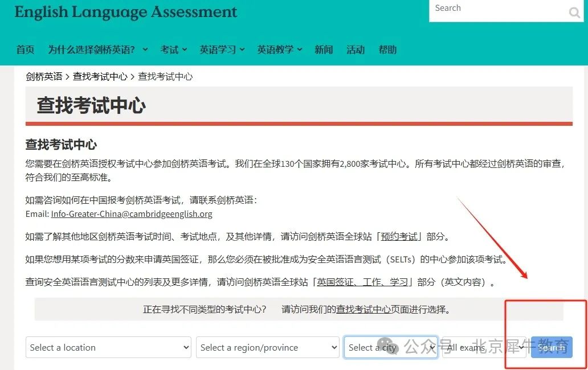Screen dimensions: 588x370
Task: Click the English Language Assessment site title
Action: pyautogui.click(x=125, y=12)
